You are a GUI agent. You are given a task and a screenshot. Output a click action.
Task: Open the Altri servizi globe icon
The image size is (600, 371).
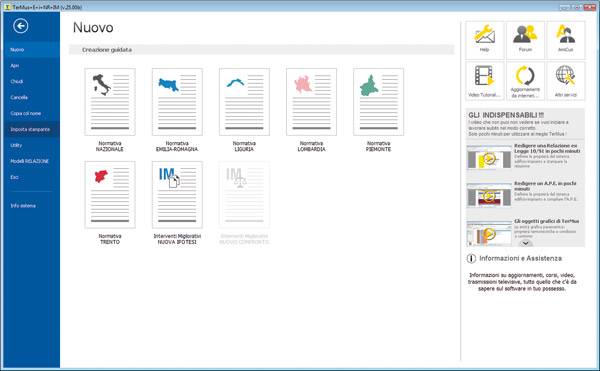[x=566, y=81]
